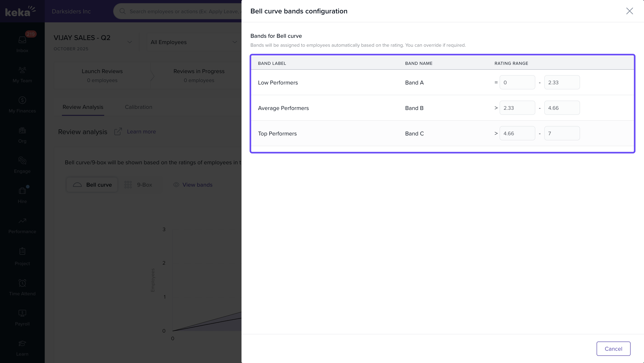644x363 pixels.
Task: Click View bands eye link
Action: click(x=193, y=185)
